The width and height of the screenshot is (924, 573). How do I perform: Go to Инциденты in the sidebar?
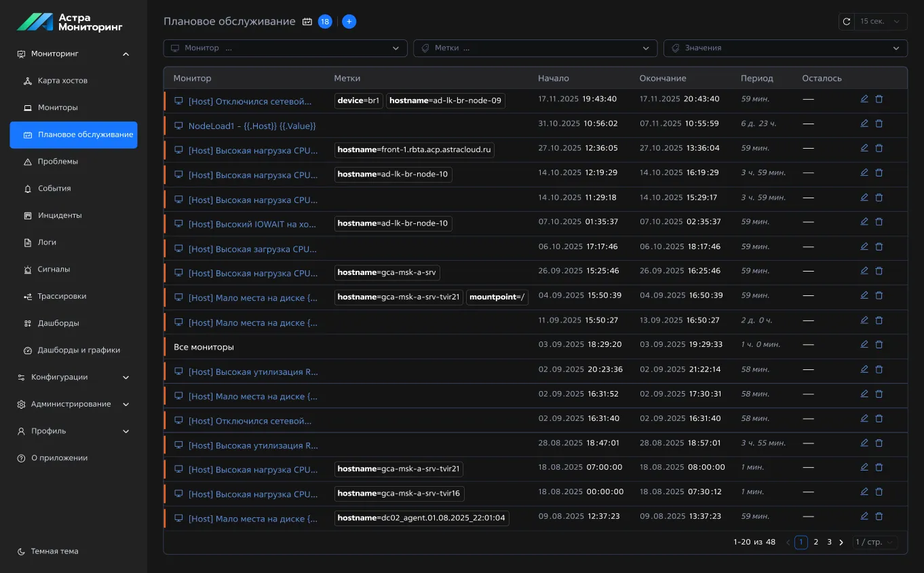pos(60,215)
